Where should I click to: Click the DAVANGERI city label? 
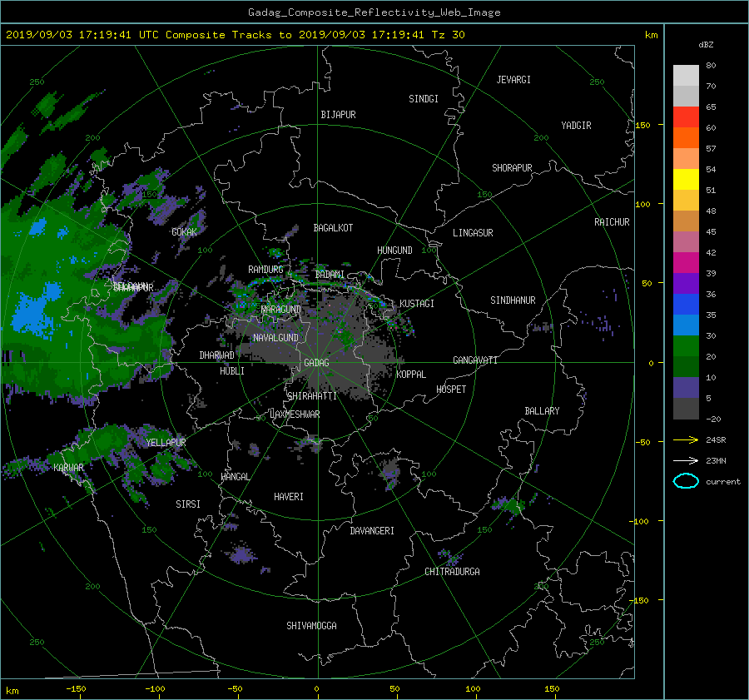pyautogui.click(x=372, y=531)
